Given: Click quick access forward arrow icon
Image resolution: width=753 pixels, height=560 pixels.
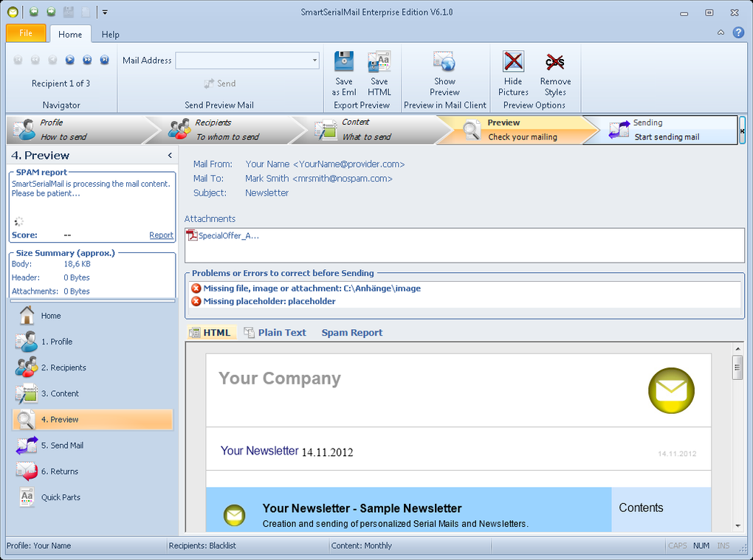Looking at the screenshot, I should (x=51, y=12).
